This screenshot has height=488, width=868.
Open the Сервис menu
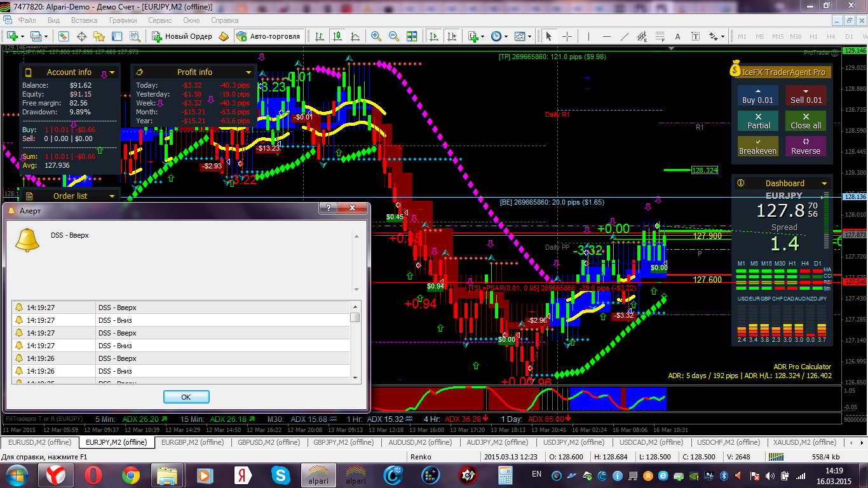point(160,20)
